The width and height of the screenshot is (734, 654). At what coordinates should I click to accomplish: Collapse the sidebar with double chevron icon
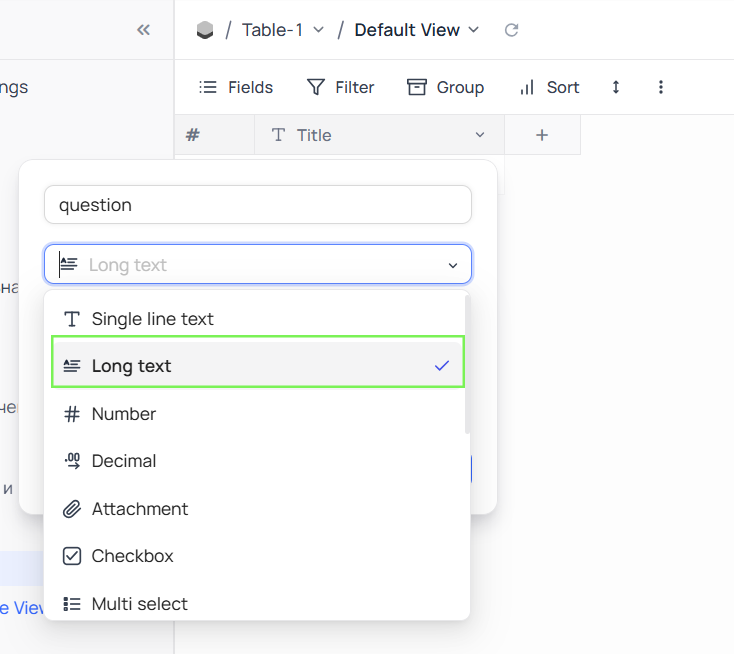coord(143,30)
